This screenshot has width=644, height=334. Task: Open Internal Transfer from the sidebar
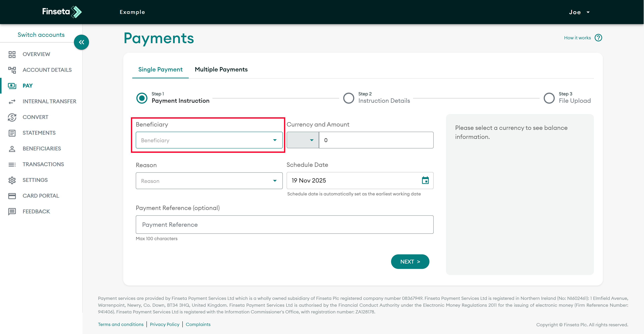[x=49, y=102]
